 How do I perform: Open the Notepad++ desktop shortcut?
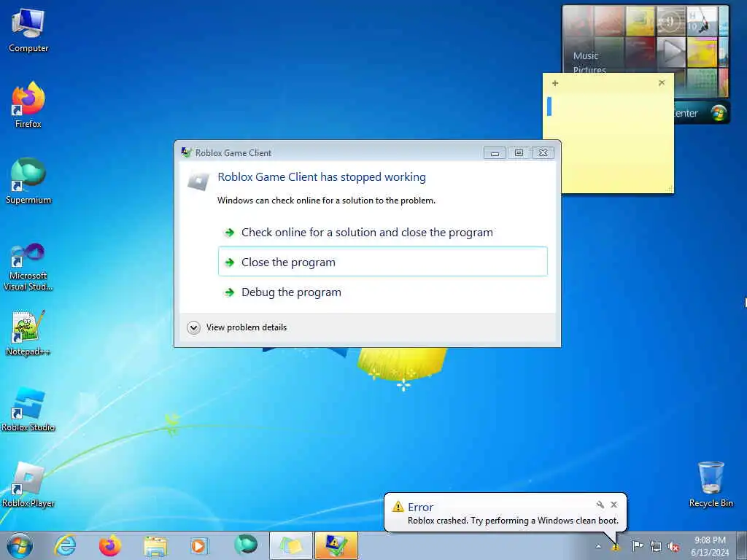point(28,332)
